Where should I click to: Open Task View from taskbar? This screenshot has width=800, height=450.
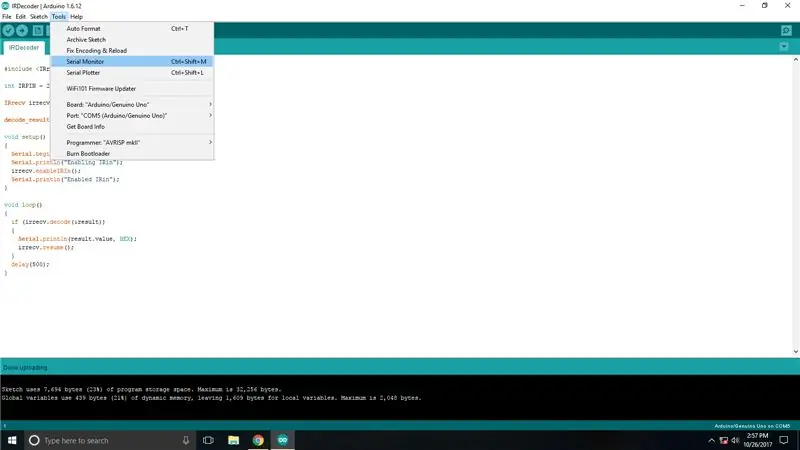tap(208, 440)
